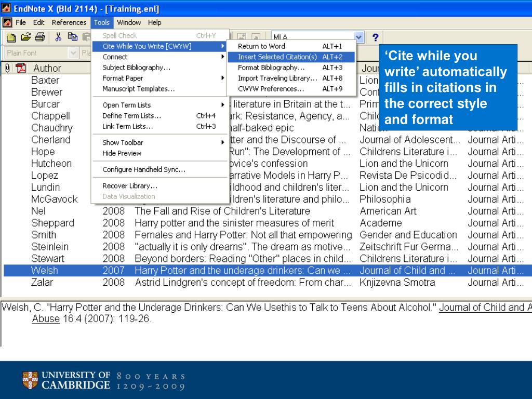The height and width of the screenshot is (399, 532).
Task: Select the Hutcheon author entry
Action: [x=51, y=163]
